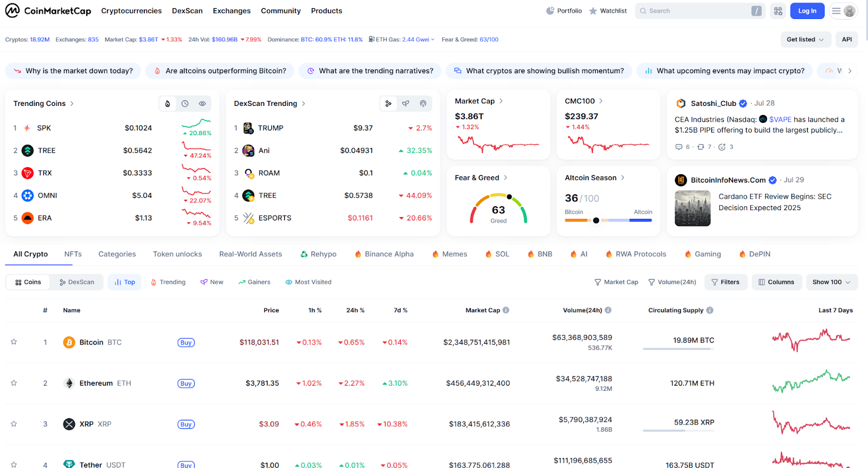The image size is (868, 468).
Task: Open the Filters button
Action: pos(726,282)
